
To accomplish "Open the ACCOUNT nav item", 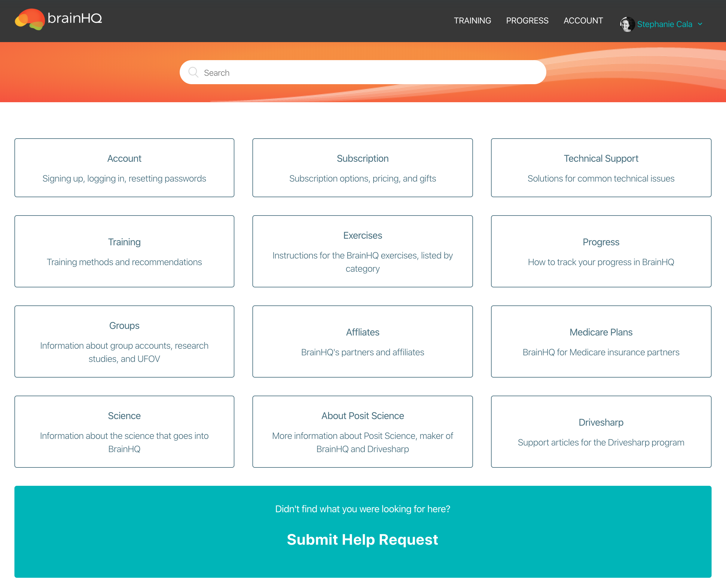I will tap(583, 21).
